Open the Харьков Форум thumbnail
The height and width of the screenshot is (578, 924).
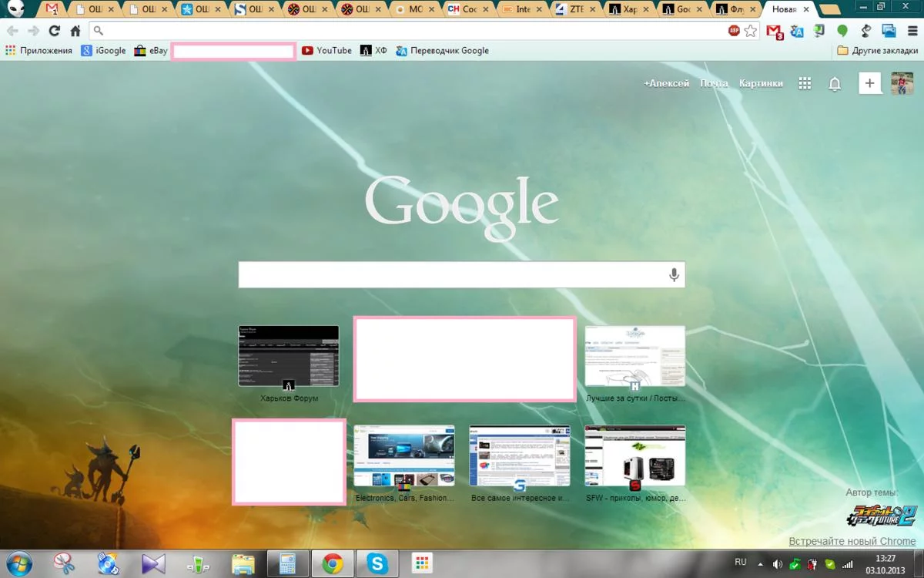[x=289, y=356]
